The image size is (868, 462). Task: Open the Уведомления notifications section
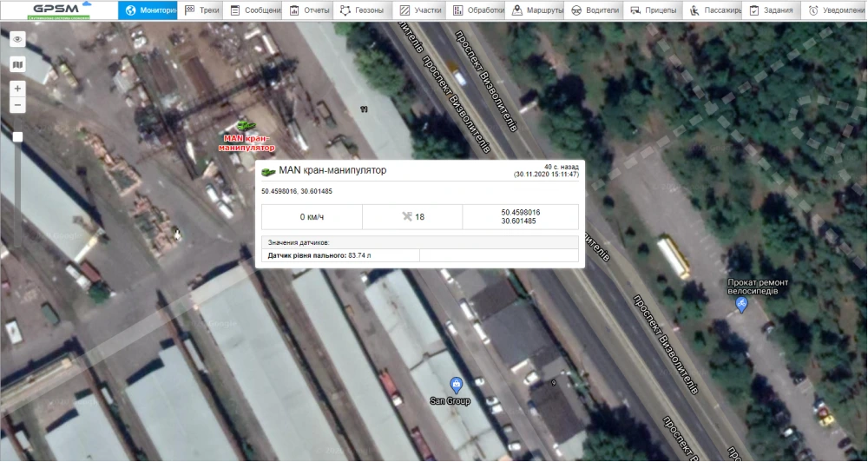coord(812,11)
